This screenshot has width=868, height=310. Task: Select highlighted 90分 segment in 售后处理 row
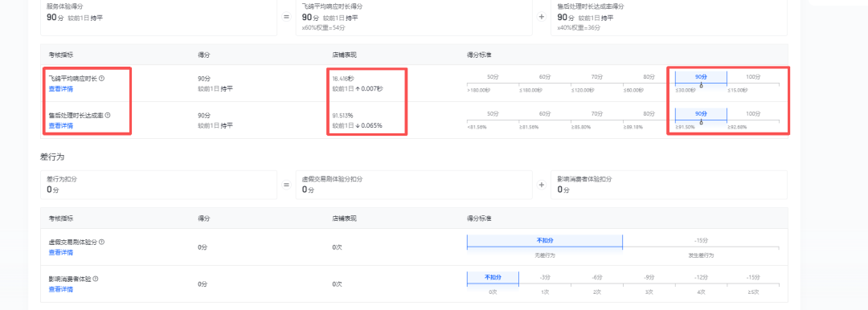[701, 113]
